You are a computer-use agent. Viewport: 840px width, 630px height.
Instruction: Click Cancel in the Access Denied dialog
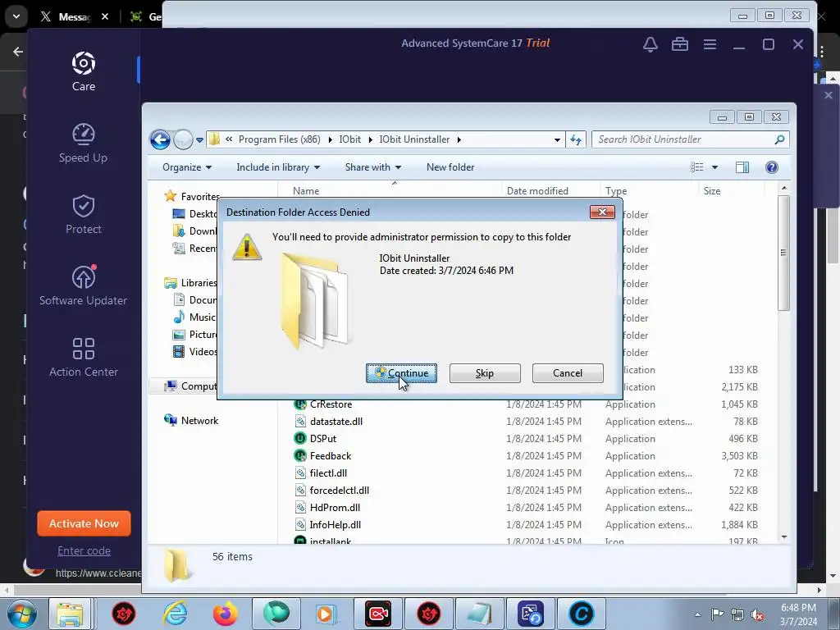(568, 373)
